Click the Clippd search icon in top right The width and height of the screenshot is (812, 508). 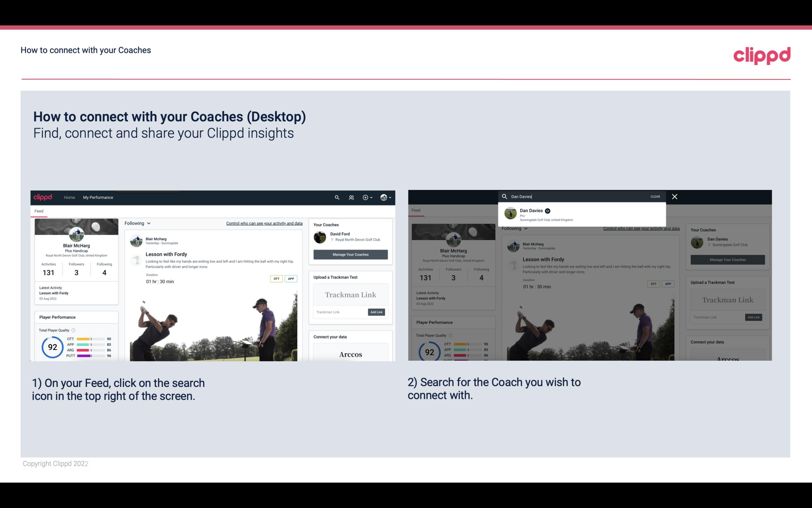(336, 197)
